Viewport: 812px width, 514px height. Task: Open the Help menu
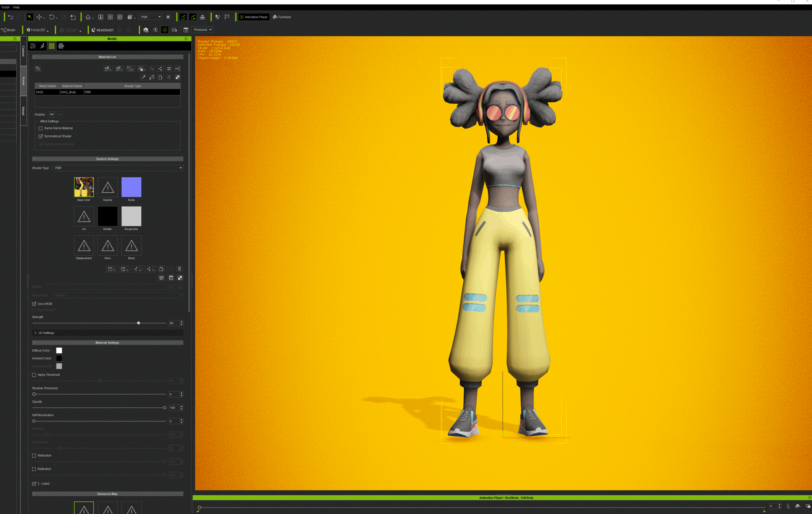[x=16, y=7]
